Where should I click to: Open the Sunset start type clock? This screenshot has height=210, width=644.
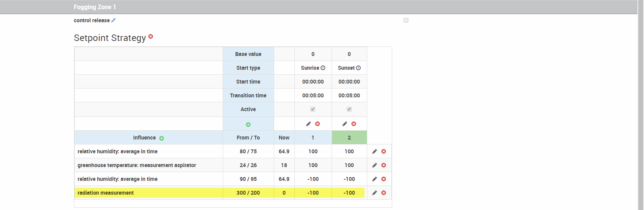click(x=358, y=68)
